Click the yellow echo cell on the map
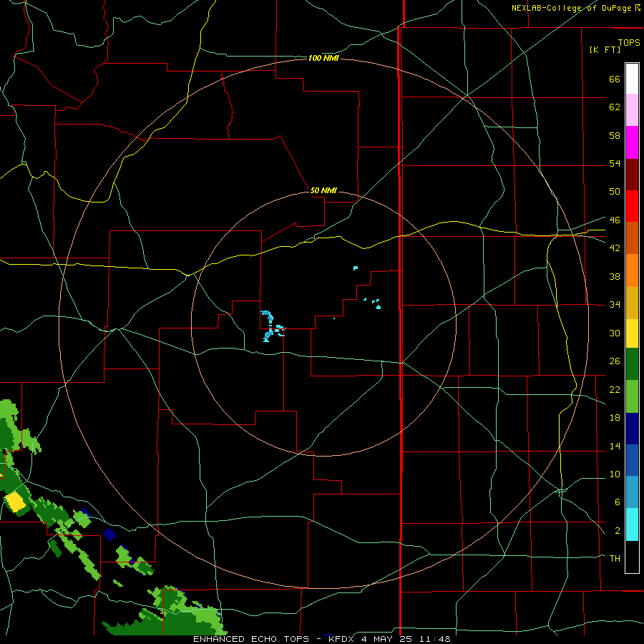Viewport: 644px width, 644px height. pos(16,502)
